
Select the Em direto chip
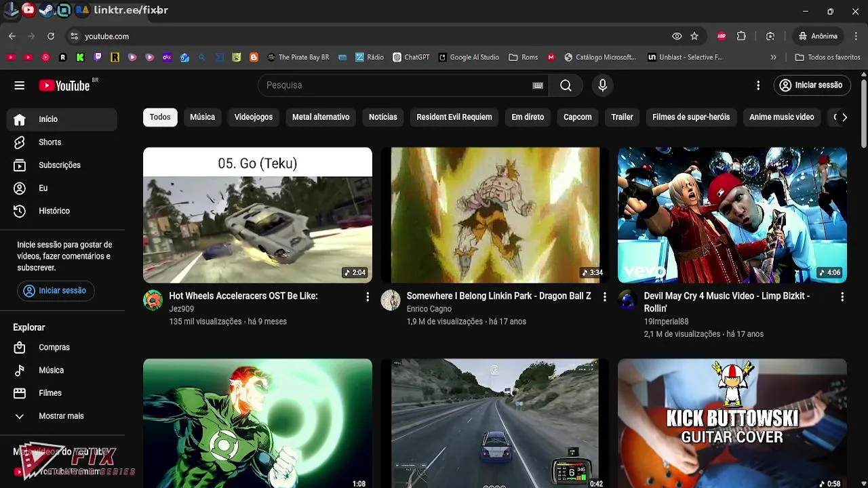click(528, 117)
